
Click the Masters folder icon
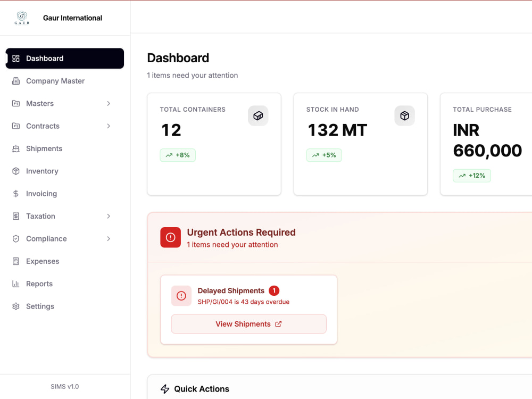coord(16,104)
